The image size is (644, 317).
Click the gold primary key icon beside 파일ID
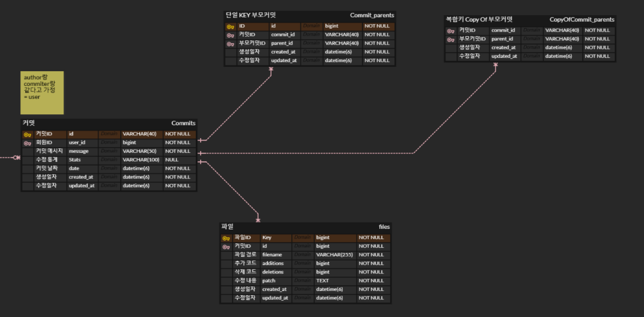coord(226,238)
